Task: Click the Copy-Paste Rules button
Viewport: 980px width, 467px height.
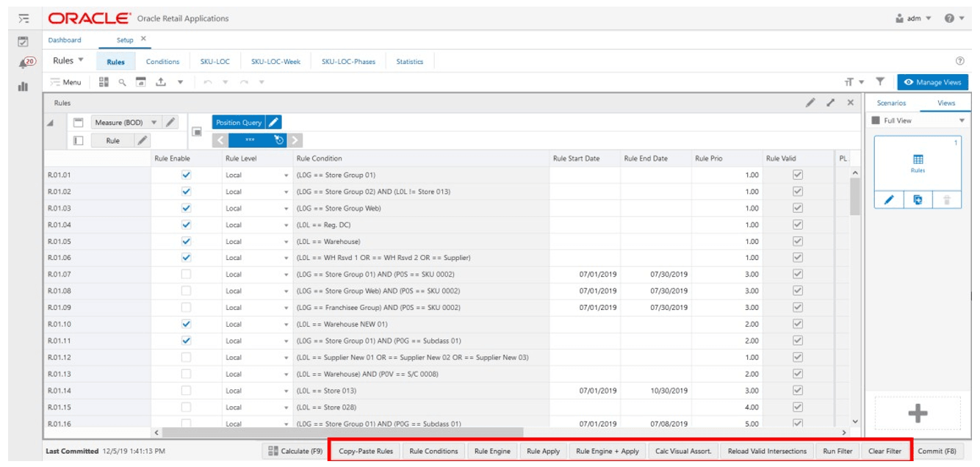Action: tap(366, 451)
